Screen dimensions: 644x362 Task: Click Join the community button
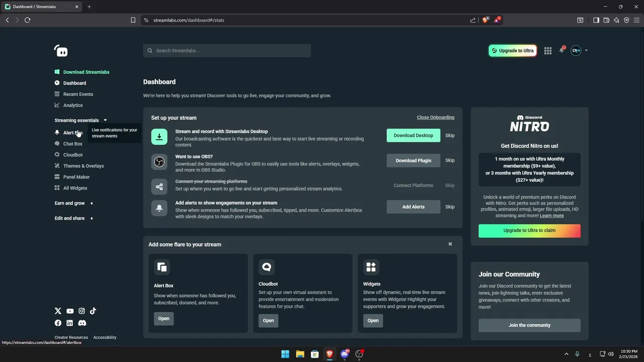click(529, 325)
